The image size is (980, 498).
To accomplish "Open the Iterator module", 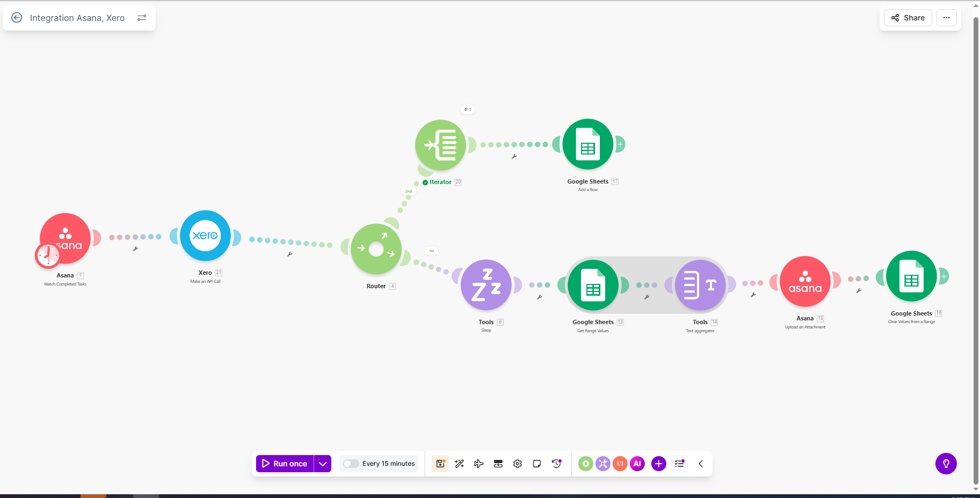I will [440, 145].
